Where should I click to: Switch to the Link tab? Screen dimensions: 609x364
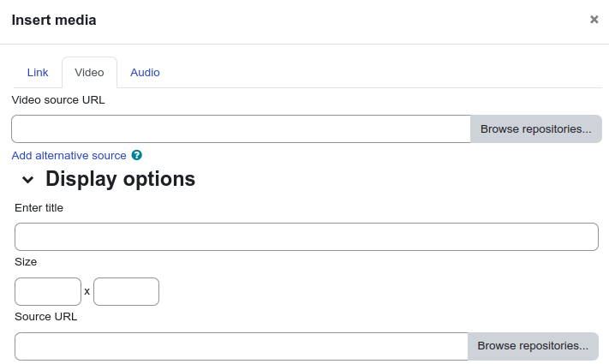point(38,73)
